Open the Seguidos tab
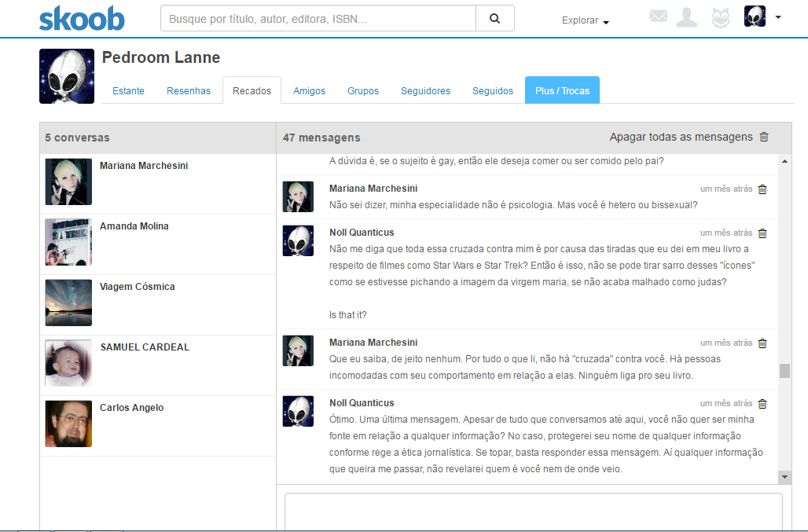 (x=493, y=90)
